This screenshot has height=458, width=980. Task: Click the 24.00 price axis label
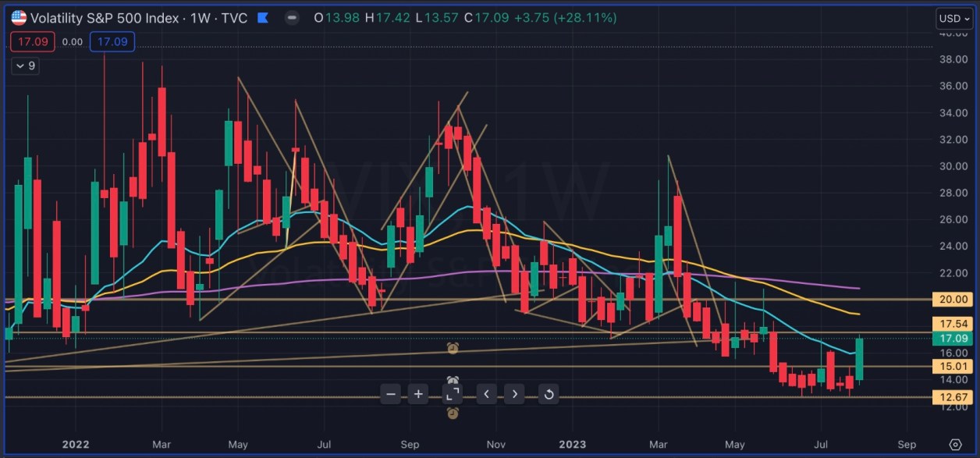coord(954,246)
